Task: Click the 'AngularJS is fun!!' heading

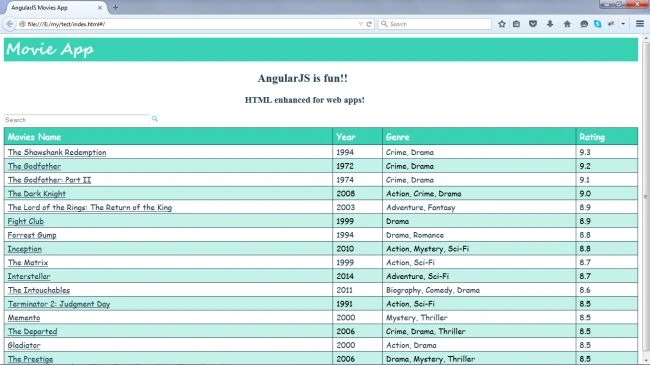Action: click(303, 78)
